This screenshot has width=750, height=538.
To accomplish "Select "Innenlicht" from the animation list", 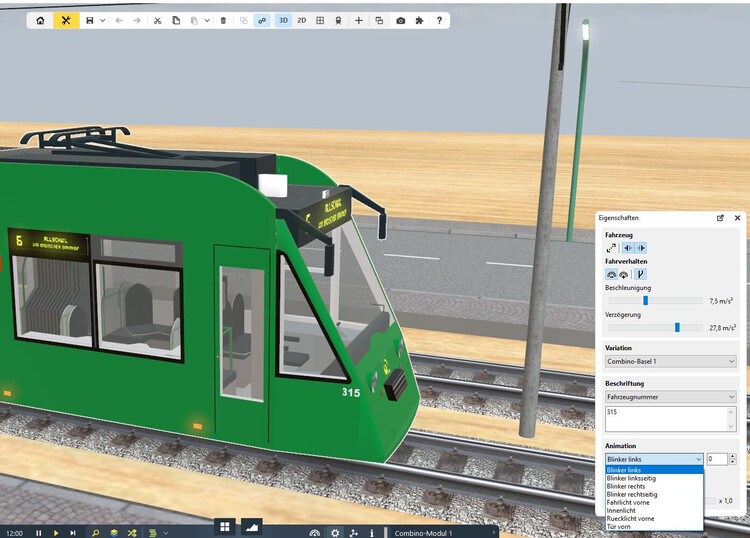I will pyautogui.click(x=622, y=510).
